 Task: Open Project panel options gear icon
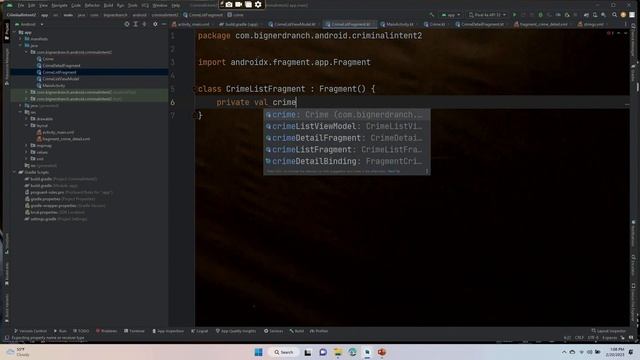click(155, 24)
